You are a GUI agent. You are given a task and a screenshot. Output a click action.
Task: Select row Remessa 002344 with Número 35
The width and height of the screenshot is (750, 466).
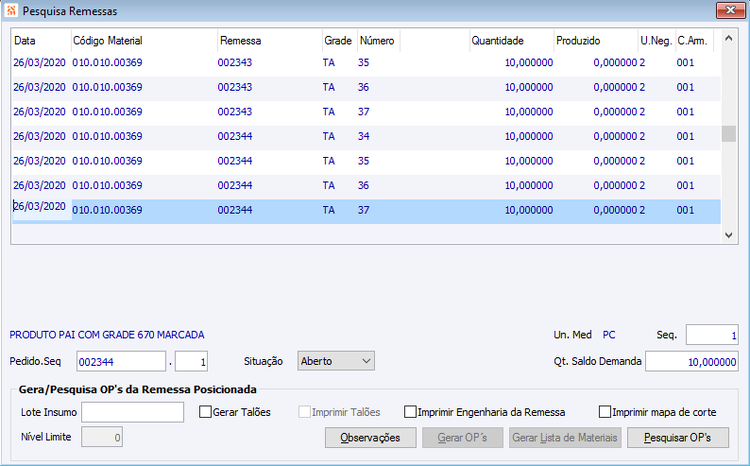coord(366,161)
